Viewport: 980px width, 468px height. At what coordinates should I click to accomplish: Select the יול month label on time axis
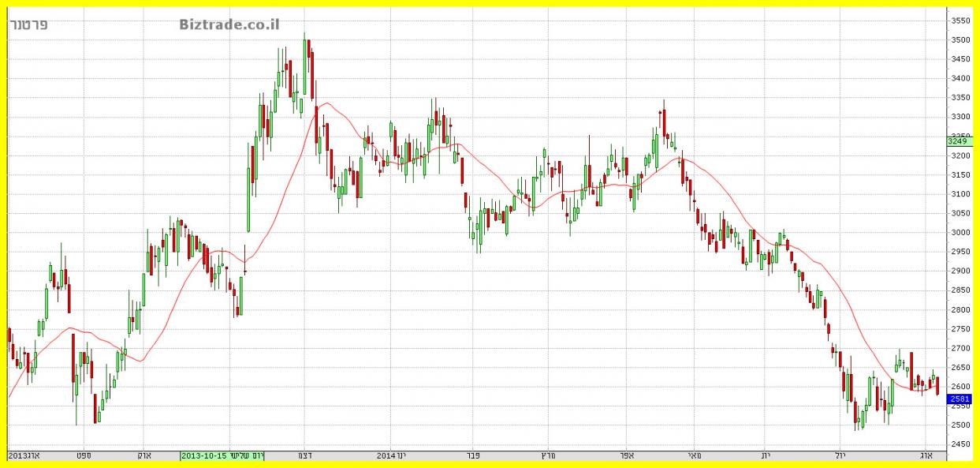[839, 455]
